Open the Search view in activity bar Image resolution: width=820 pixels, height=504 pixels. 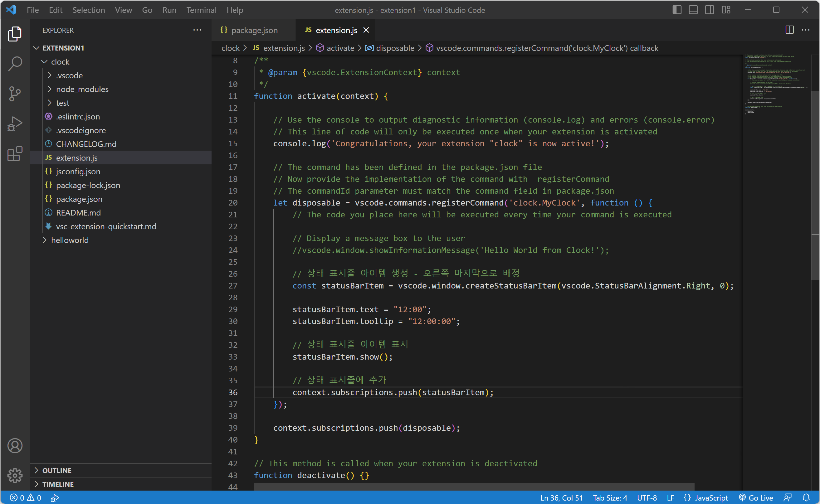tap(15, 63)
